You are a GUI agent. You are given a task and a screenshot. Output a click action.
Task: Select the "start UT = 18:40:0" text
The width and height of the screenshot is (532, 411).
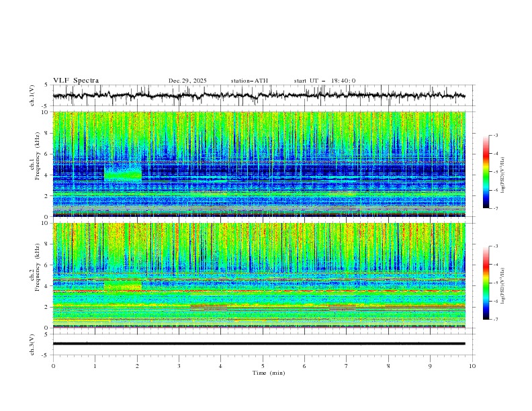(x=324, y=81)
